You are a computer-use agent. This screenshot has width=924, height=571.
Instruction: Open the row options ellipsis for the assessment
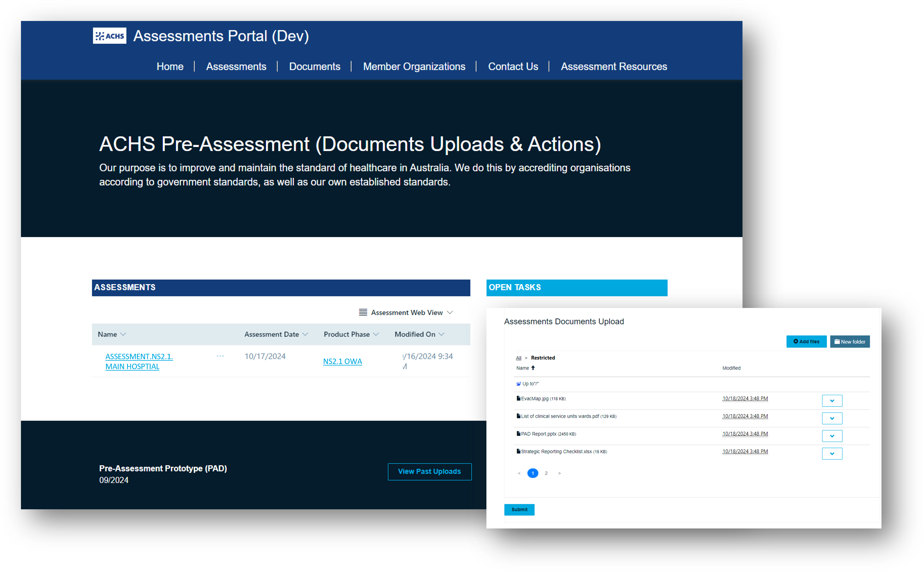coord(220,356)
